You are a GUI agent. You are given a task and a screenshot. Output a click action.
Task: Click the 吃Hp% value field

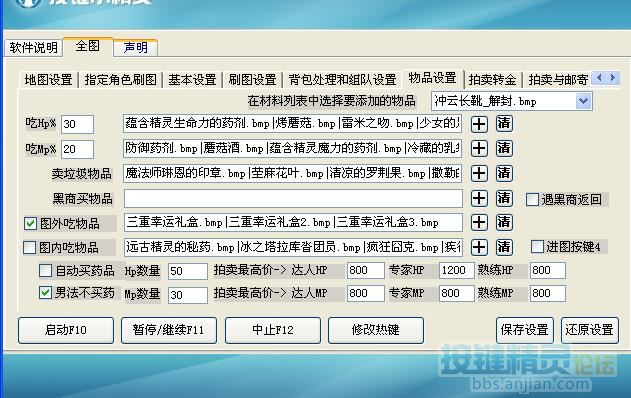point(77,124)
